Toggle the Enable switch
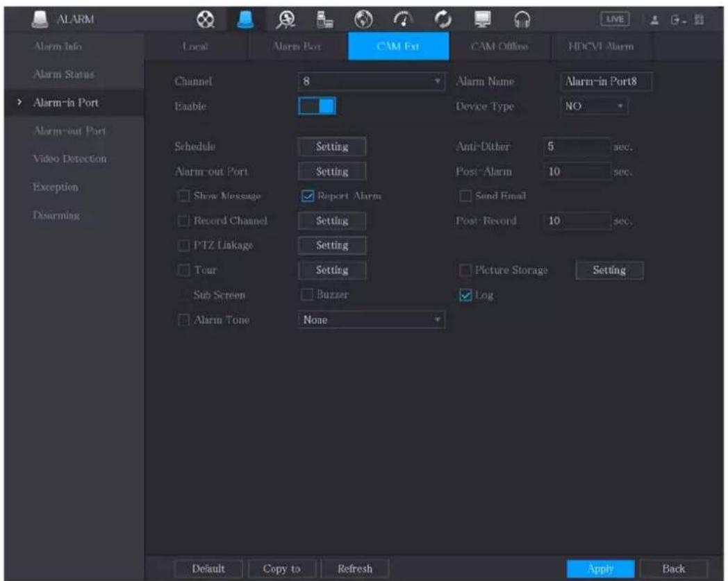This screenshot has height=581, width=728. click(317, 106)
